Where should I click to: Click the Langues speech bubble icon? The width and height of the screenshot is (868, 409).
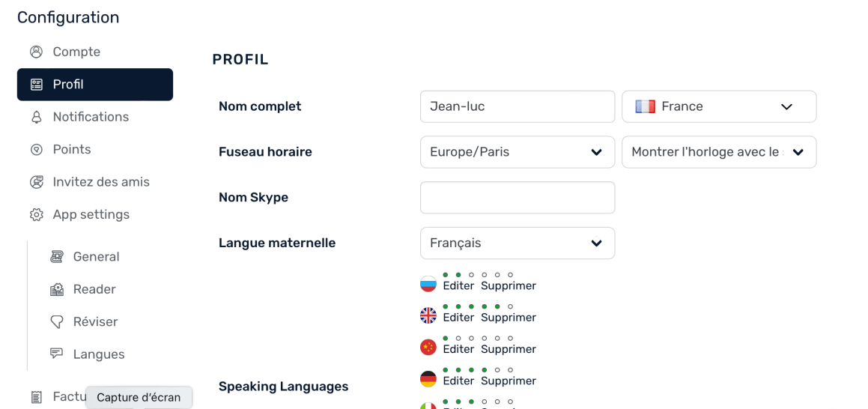coord(57,354)
